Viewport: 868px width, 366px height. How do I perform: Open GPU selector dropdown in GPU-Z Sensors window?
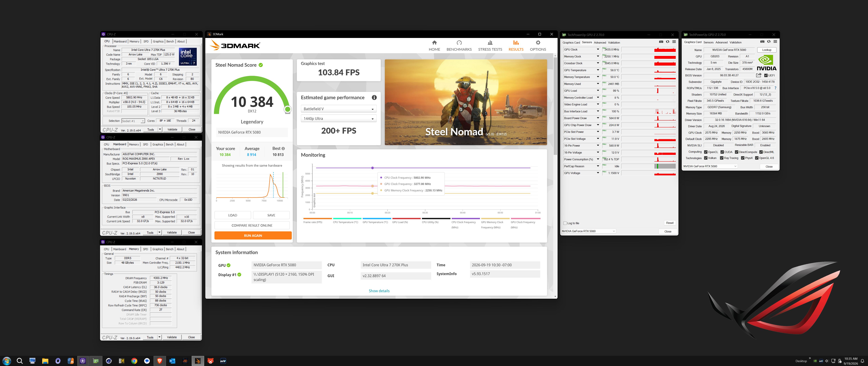(x=588, y=231)
